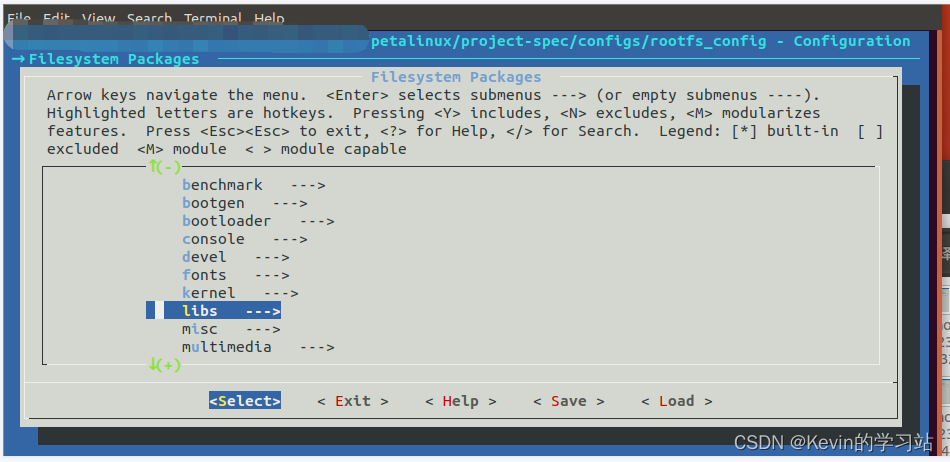Enter the misc submenu
Viewport: 950px width, 462px height.
tap(231, 329)
